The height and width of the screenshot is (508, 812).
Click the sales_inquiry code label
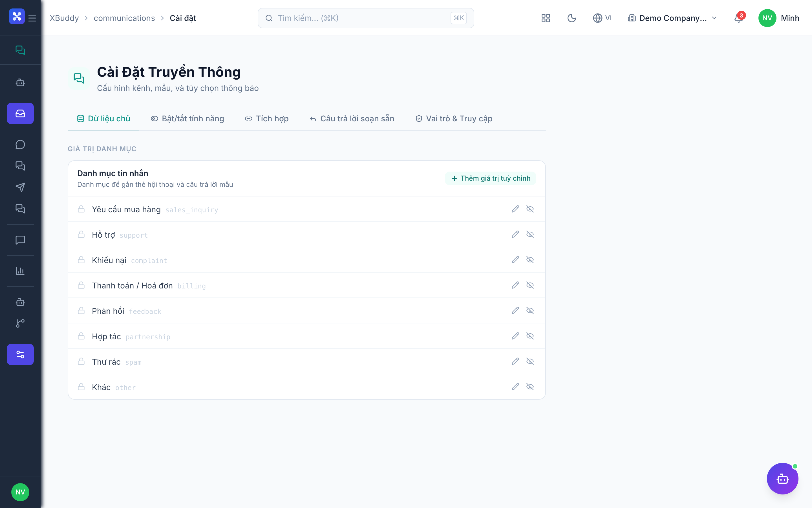point(192,210)
